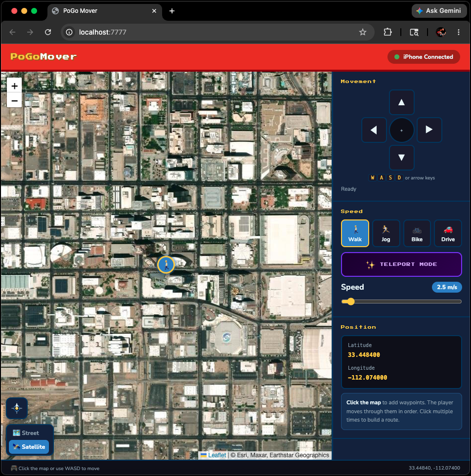Screen dimensions: 471x476
Task: Open the browser search-tabs icon
Action: (x=414, y=32)
